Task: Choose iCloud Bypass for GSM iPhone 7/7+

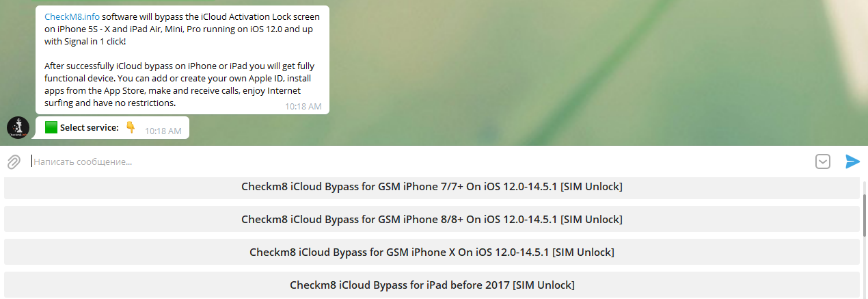Action: click(x=432, y=187)
